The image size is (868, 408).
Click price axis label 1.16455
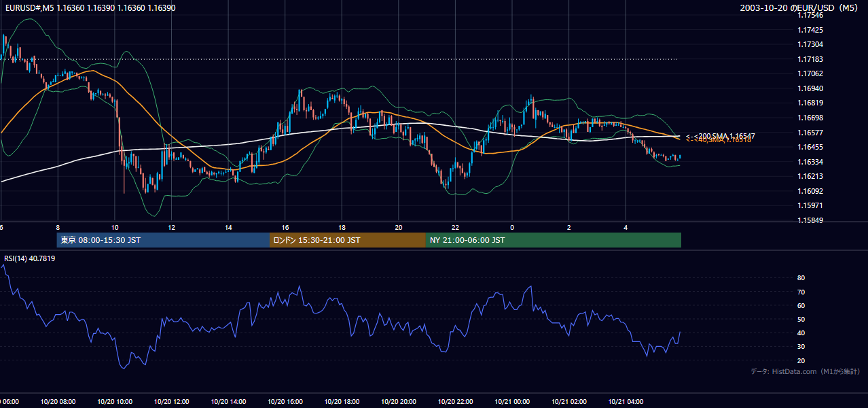810,147
